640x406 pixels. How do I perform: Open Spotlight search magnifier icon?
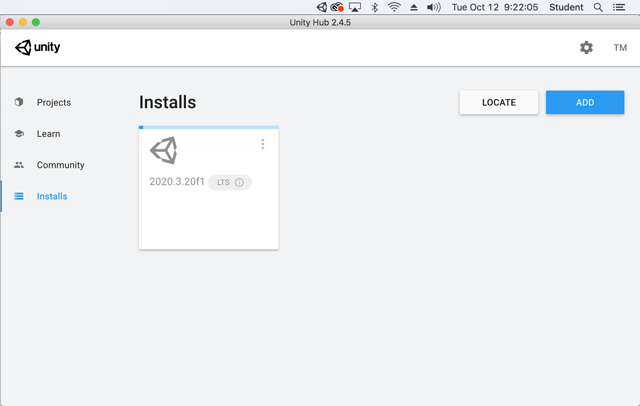[x=598, y=7]
